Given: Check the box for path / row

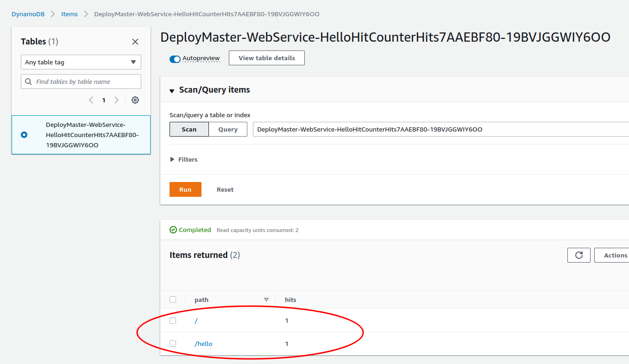Looking at the screenshot, I should pos(173,320).
